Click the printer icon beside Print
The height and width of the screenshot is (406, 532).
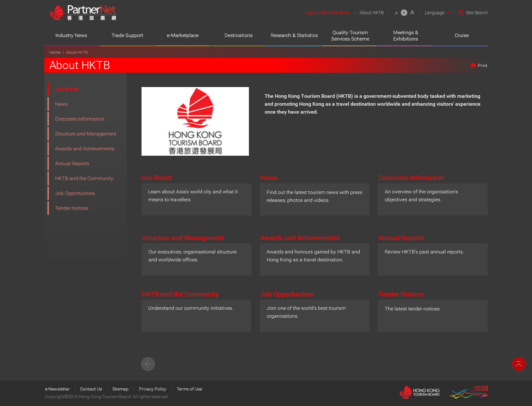pyautogui.click(x=473, y=66)
